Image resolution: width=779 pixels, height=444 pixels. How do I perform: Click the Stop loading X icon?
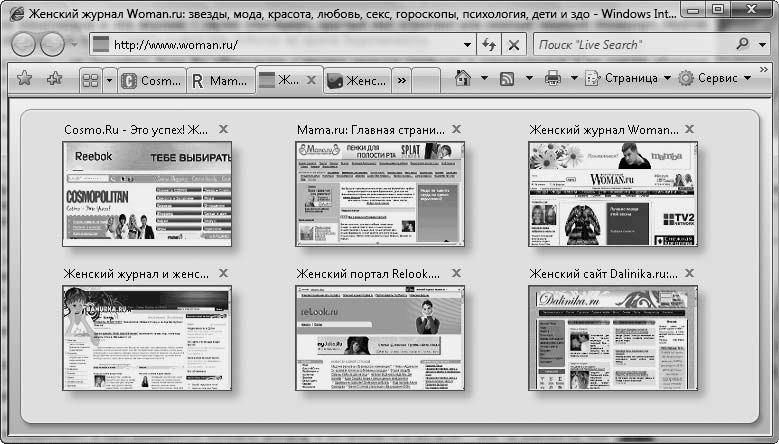pos(514,45)
